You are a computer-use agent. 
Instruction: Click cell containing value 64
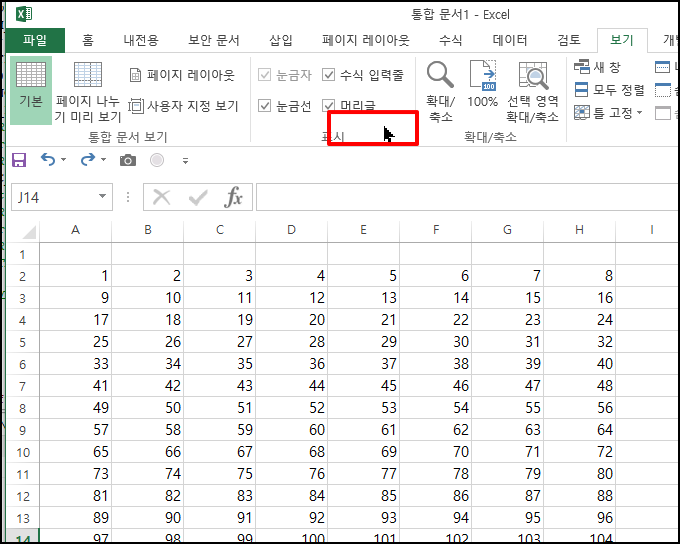coord(579,430)
